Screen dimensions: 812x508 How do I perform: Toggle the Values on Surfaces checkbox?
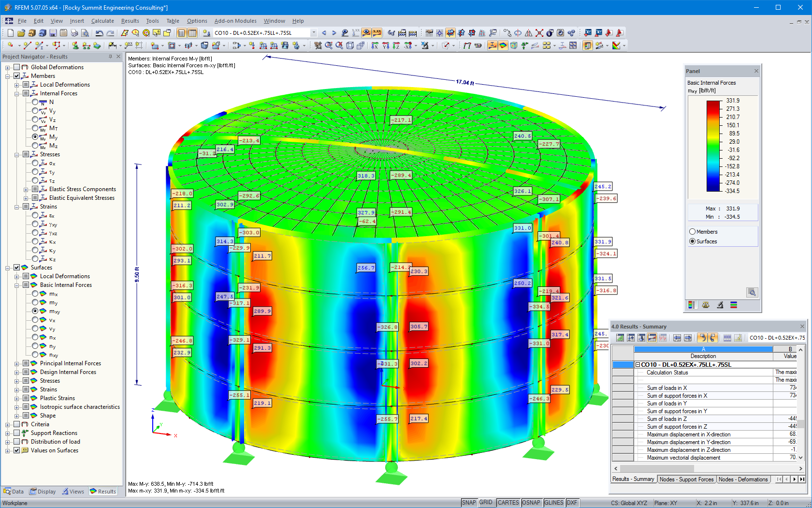[x=17, y=450]
